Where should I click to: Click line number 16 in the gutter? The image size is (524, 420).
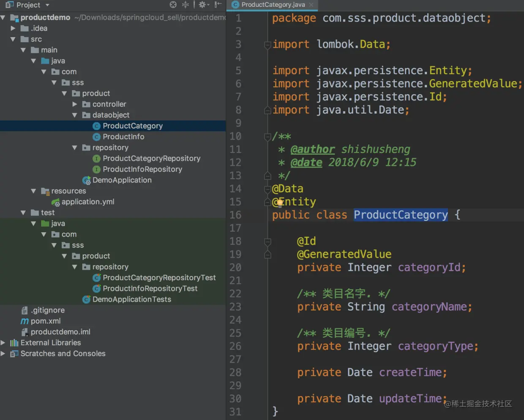pyautogui.click(x=235, y=215)
